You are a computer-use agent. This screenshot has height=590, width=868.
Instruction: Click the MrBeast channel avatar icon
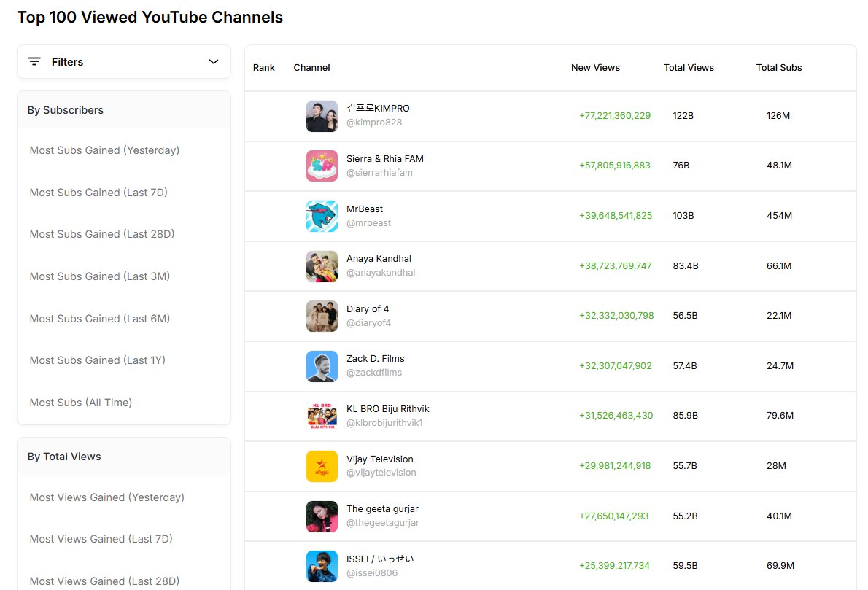(322, 216)
